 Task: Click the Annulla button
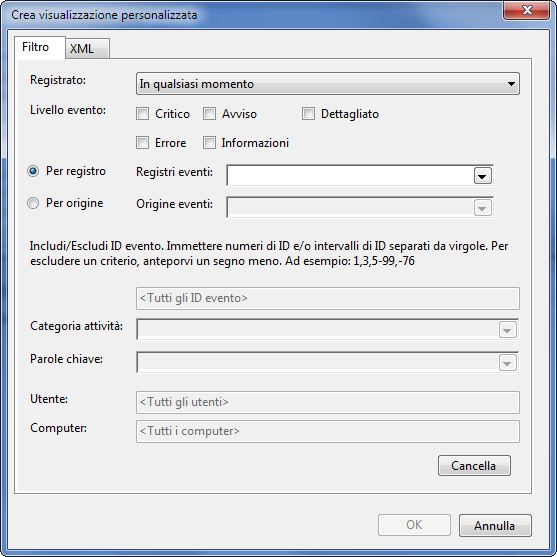click(495, 525)
